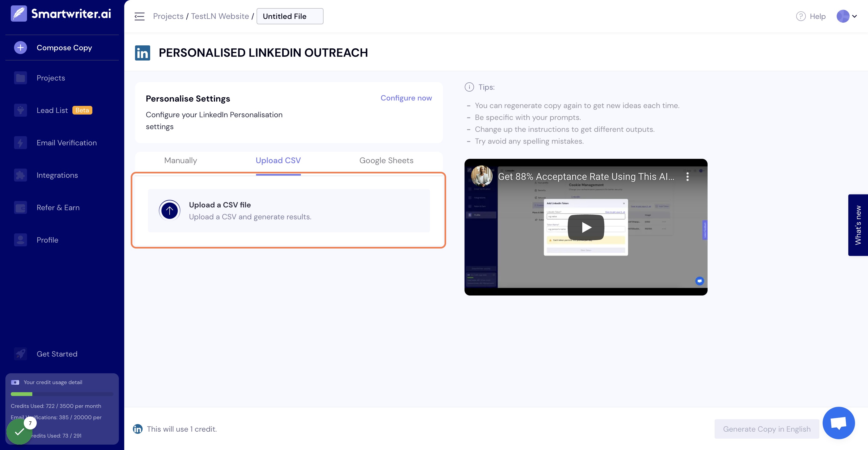Expand the user avatar dropdown arrow
Screen dimensions: 868x450
854,16
